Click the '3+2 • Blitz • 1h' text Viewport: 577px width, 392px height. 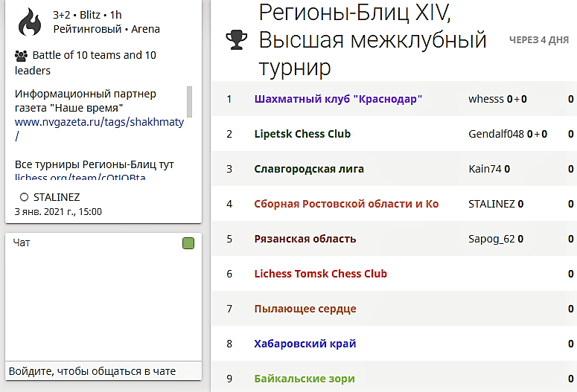tap(87, 15)
